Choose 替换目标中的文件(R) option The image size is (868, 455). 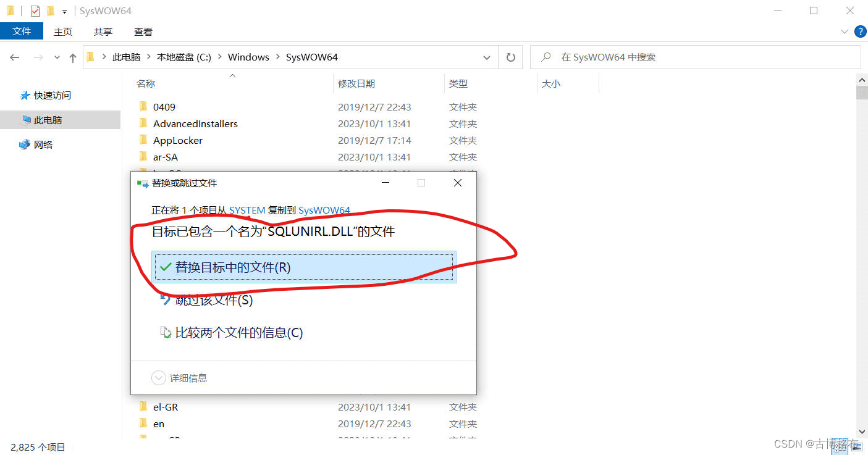232,267
